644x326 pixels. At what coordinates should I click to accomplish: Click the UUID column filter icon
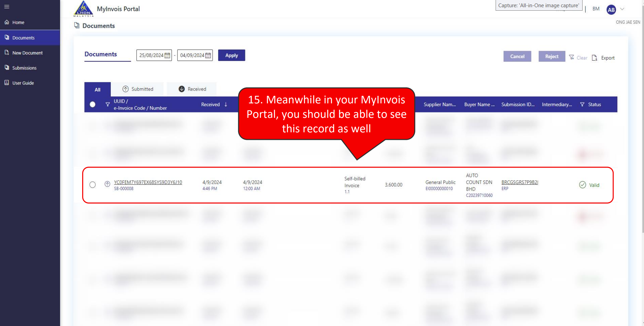click(x=108, y=104)
